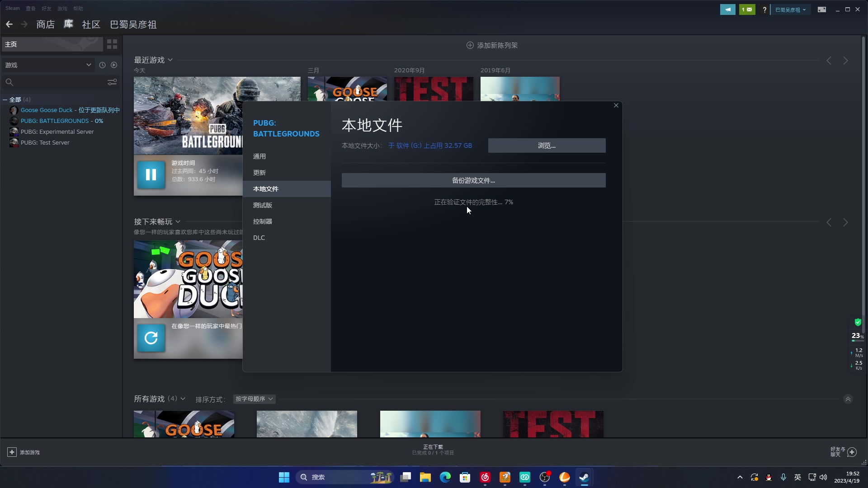Click the 添加新陈列架 link

tap(497, 45)
